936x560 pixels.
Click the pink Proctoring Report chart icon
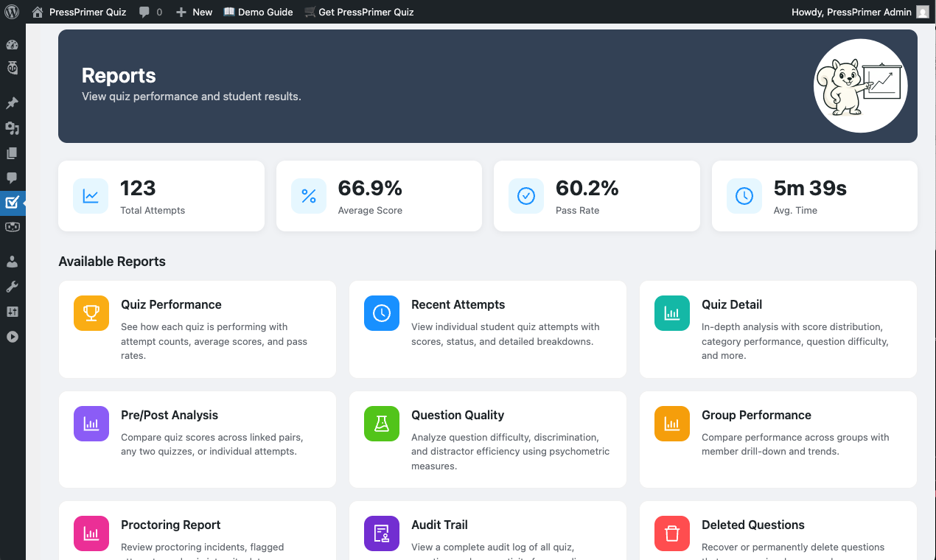[x=91, y=533]
